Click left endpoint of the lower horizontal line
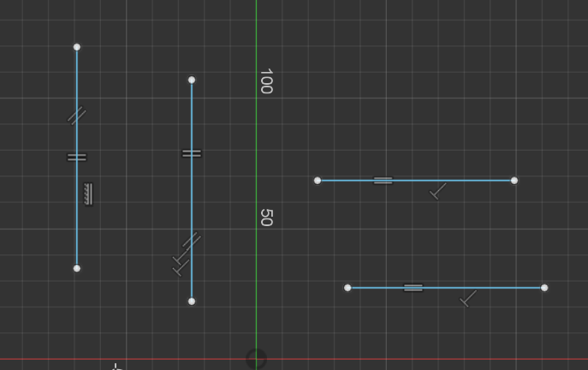 (347, 288)
